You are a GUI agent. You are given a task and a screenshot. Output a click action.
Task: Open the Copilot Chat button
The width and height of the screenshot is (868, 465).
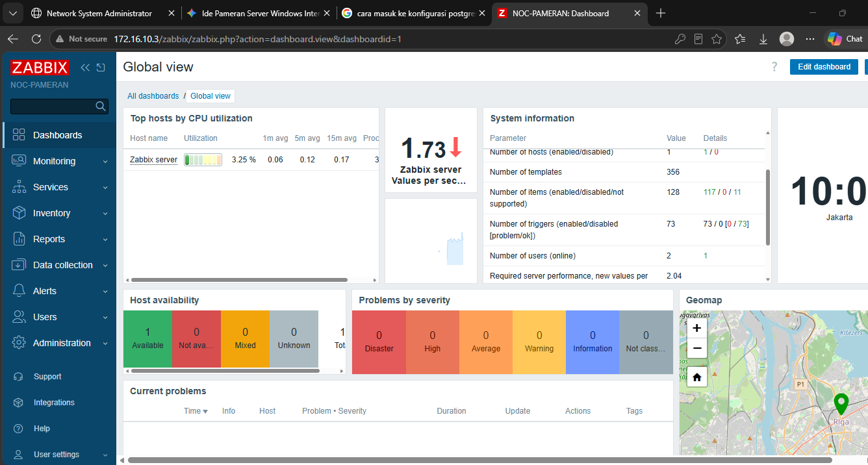coord(845,39)
